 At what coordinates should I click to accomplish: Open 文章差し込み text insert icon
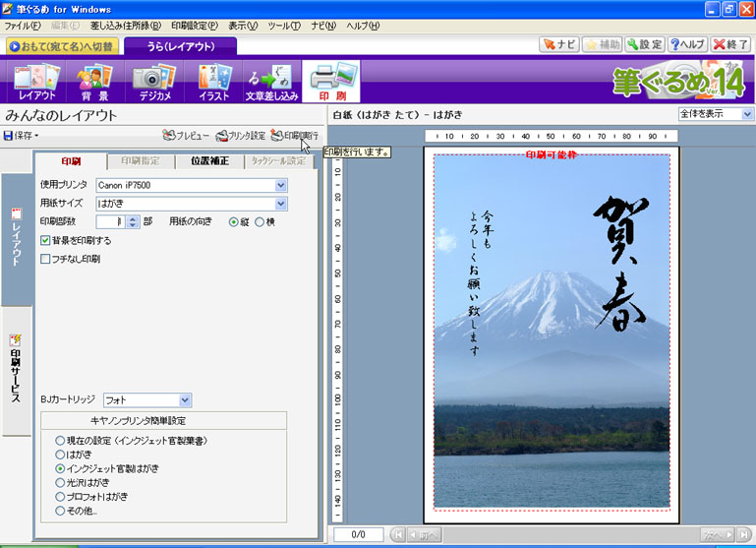271,82
